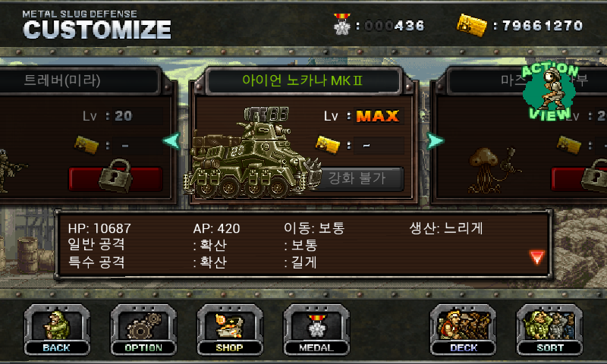Select previous unit with left teal arrow
Viewport: 607px width, 364px height.
(171, 141)
